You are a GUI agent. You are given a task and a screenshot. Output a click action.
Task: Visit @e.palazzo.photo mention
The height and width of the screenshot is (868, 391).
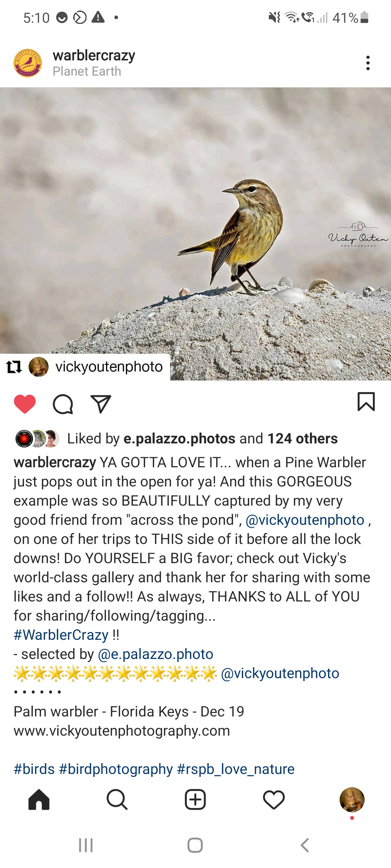(x=156, y=654)
